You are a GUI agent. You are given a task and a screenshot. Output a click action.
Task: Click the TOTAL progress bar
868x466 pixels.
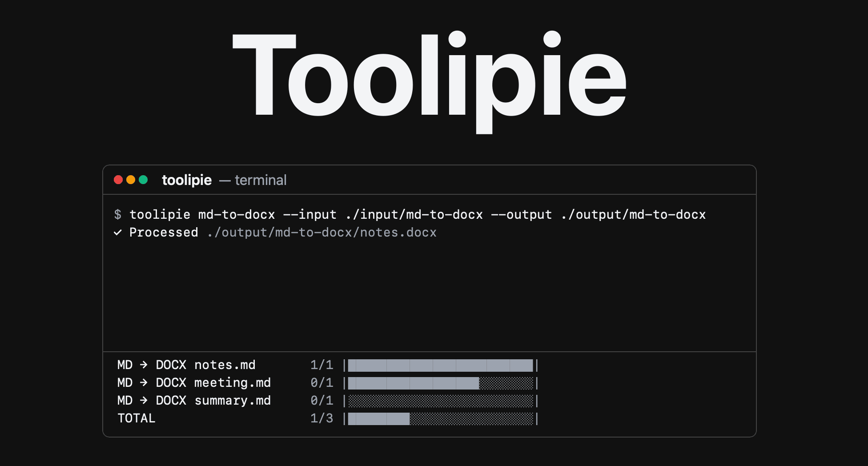441,418
